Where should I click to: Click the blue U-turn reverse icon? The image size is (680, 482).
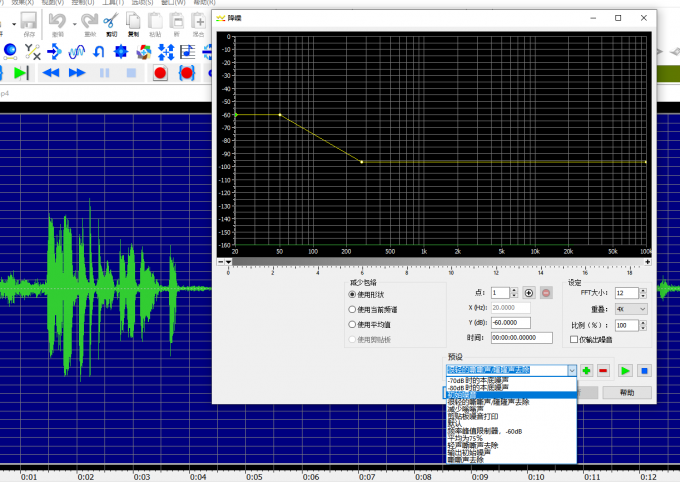click(99, 52)
